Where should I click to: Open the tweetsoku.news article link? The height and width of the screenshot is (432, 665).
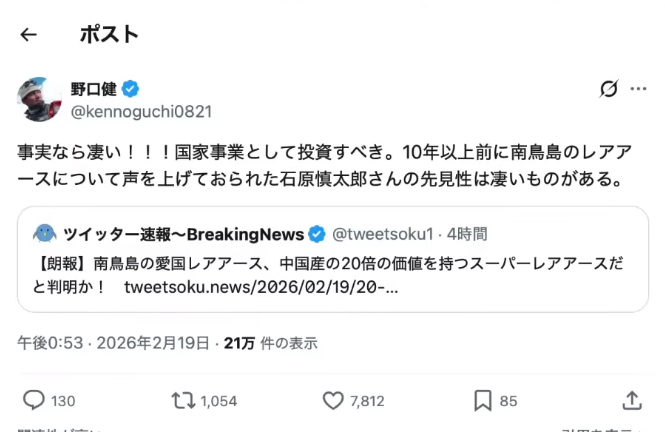pos(261,287)
